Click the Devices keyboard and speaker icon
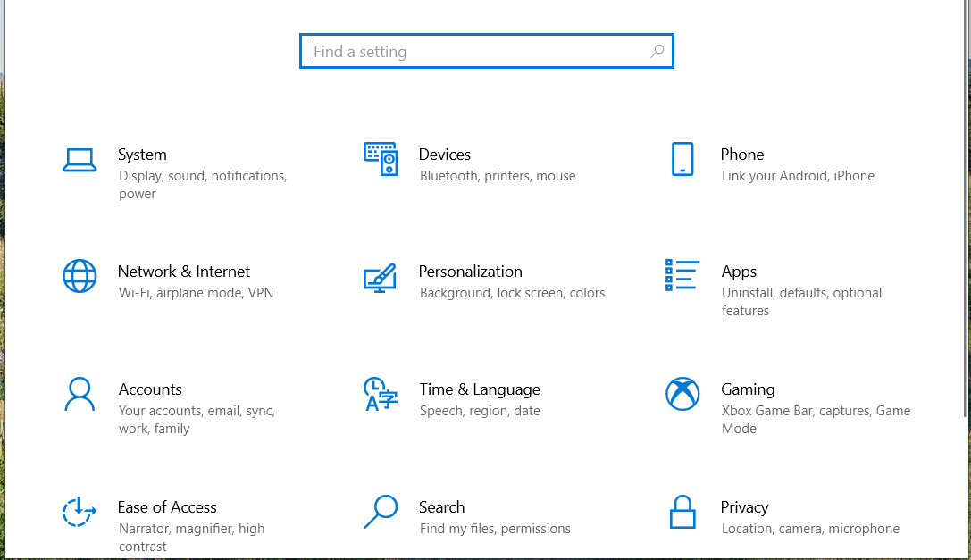The width and height of the screenshot is (971, 560). 381,159
